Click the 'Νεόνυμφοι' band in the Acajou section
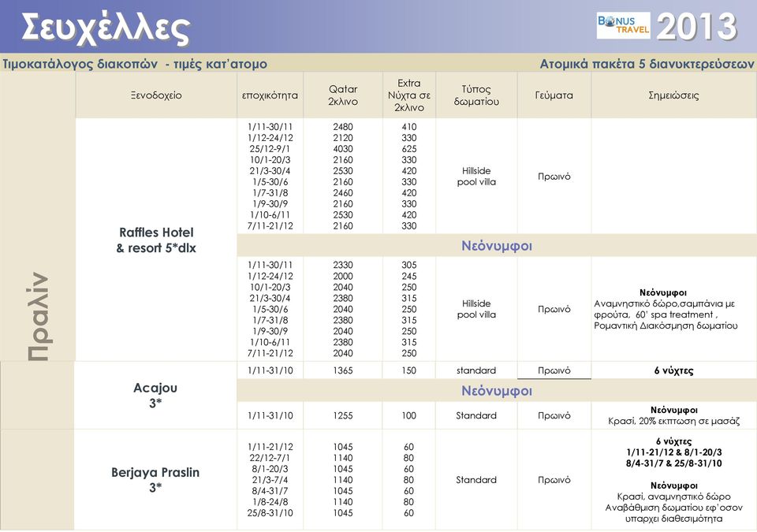757x532 pixels. pyautogui.click(x=496, y=391)
